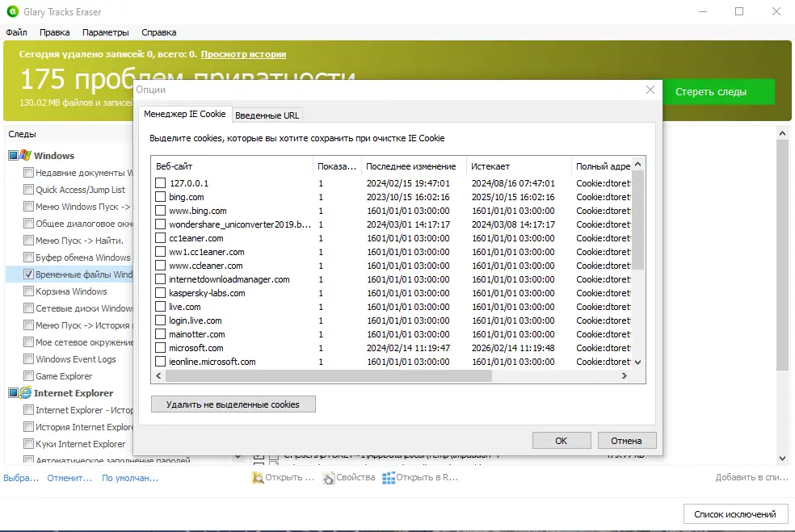The image size is (795, 532).
Task: Check the bing.com cookie checkbox
Action: 160,197
